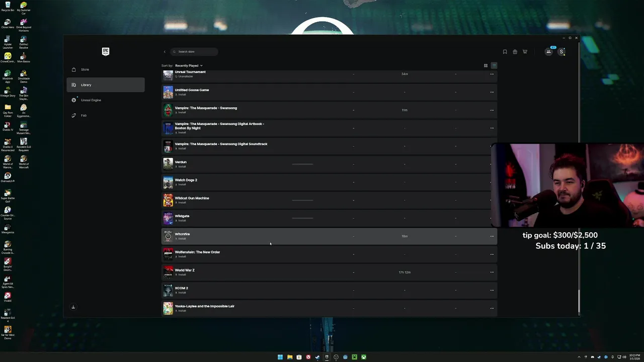Click the library vertical scrollbar thumb
The width and height of the screenshot is (644, 362).
point(579,301)
